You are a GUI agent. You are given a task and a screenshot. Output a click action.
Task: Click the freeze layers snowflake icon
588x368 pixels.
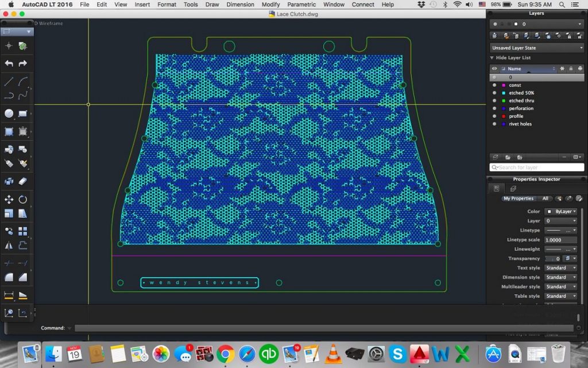(x=547, y=36)
